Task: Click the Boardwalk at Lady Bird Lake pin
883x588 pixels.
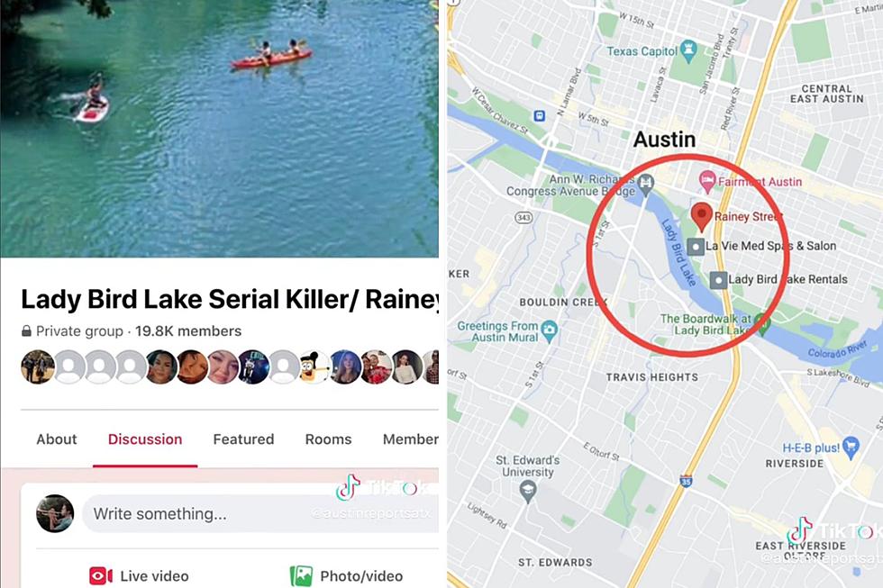Action: [x=762, y=324]
